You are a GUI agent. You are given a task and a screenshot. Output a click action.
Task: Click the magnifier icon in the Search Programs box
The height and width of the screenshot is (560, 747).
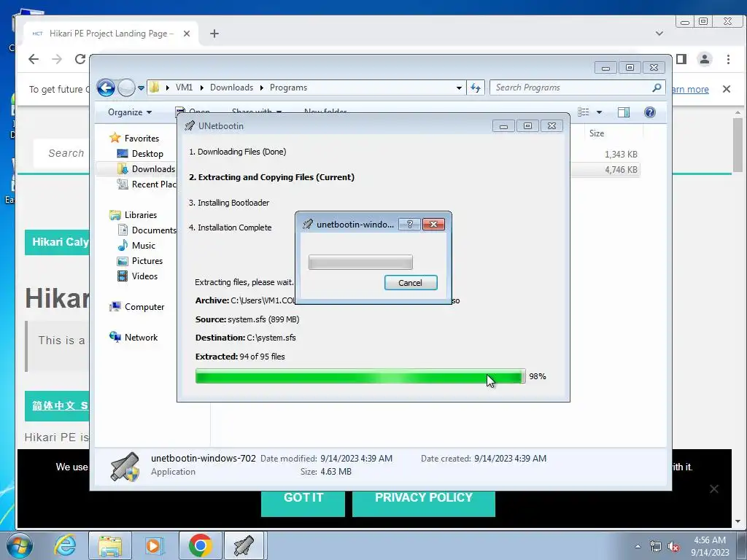click(x=657, y=87)
